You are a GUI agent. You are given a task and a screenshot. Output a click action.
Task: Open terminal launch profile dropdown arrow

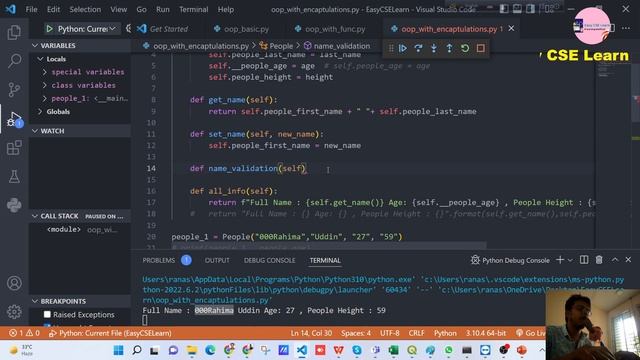[570, 260]
